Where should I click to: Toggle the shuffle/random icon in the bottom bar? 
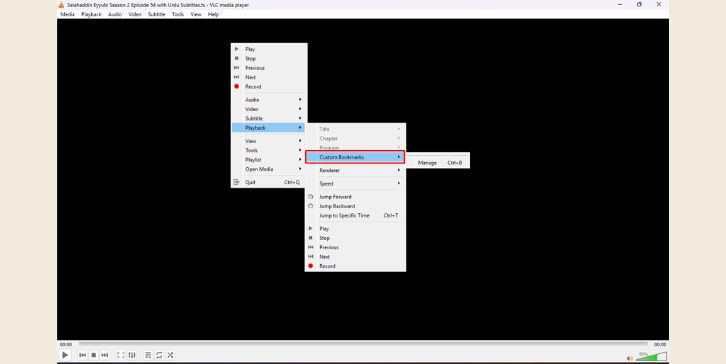pyautogui.click(x=170, y=355)
